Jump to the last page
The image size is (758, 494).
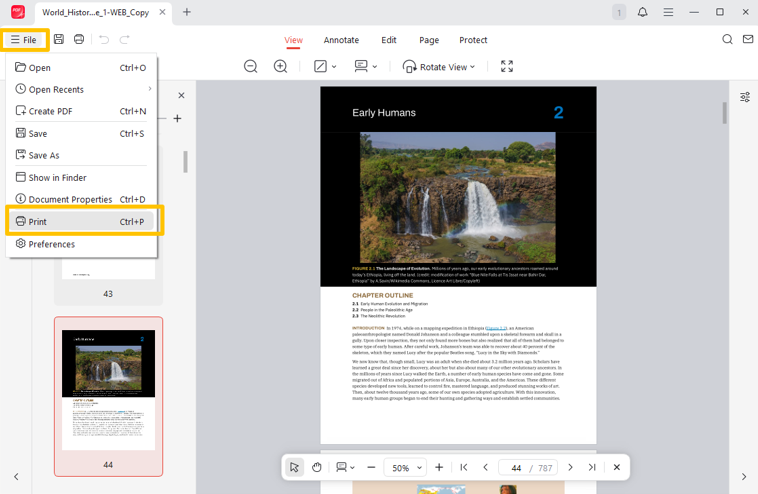tap(592, 467)
